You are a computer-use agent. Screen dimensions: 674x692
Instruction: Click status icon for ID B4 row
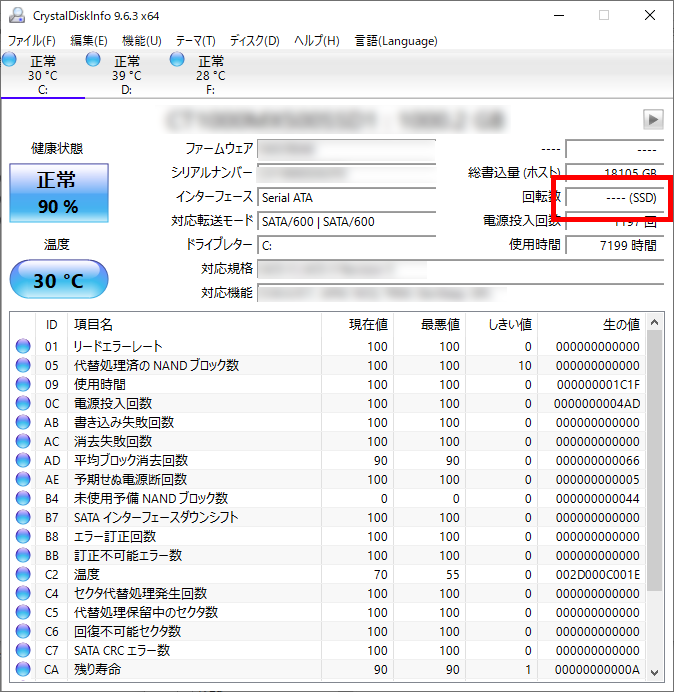[23, 498]
